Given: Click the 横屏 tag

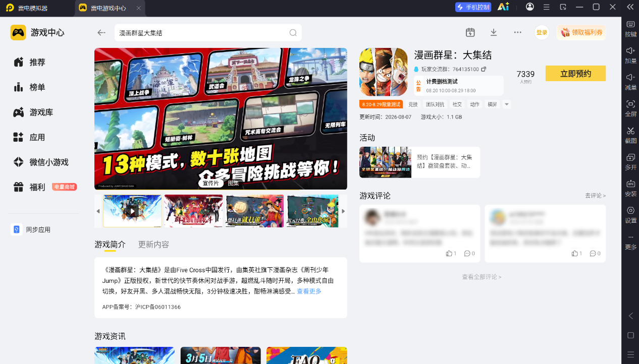Looking at the screenshot, I should 492,104.
